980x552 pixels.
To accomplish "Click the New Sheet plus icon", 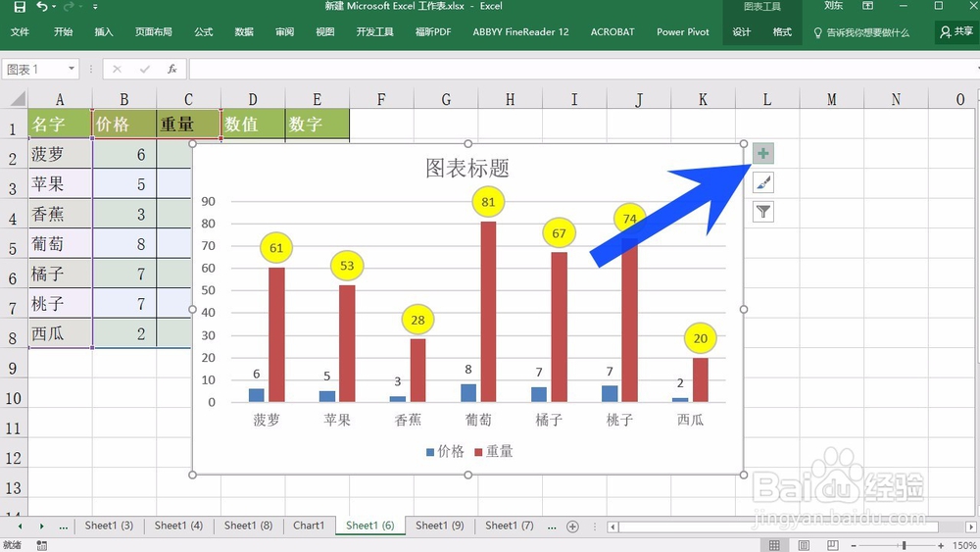I will (x=572, y=527).
